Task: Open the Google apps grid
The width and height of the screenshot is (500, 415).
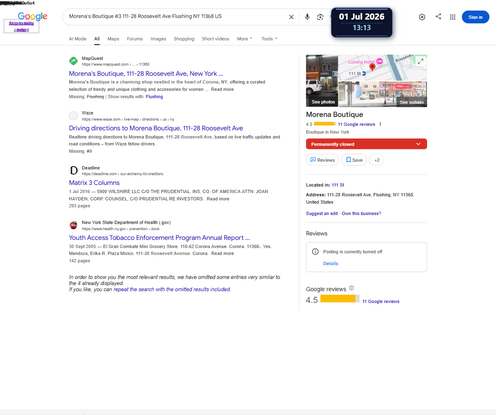Action: point(452,17)
